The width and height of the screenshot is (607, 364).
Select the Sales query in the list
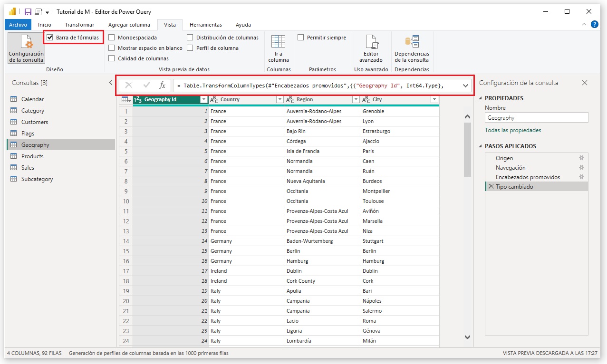[x=28, y=168]
